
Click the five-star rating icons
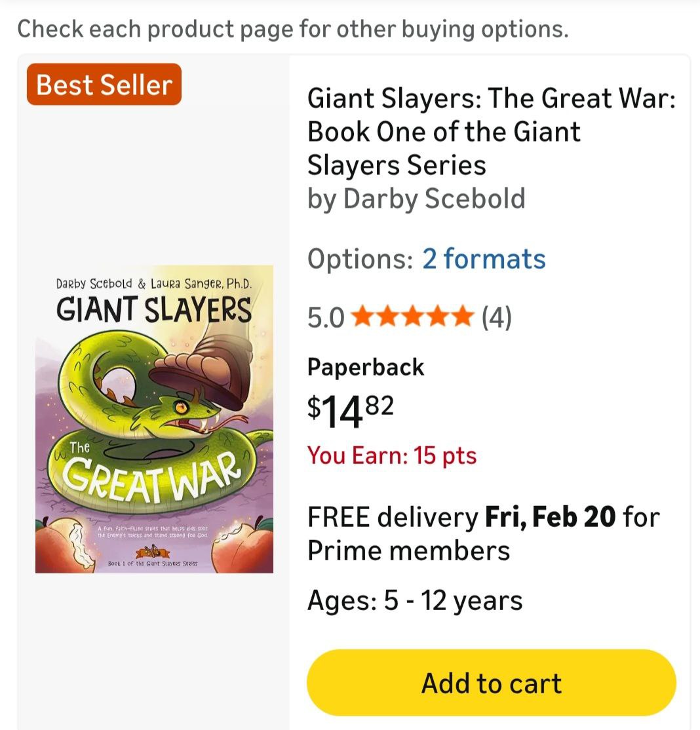coord(412,318)
